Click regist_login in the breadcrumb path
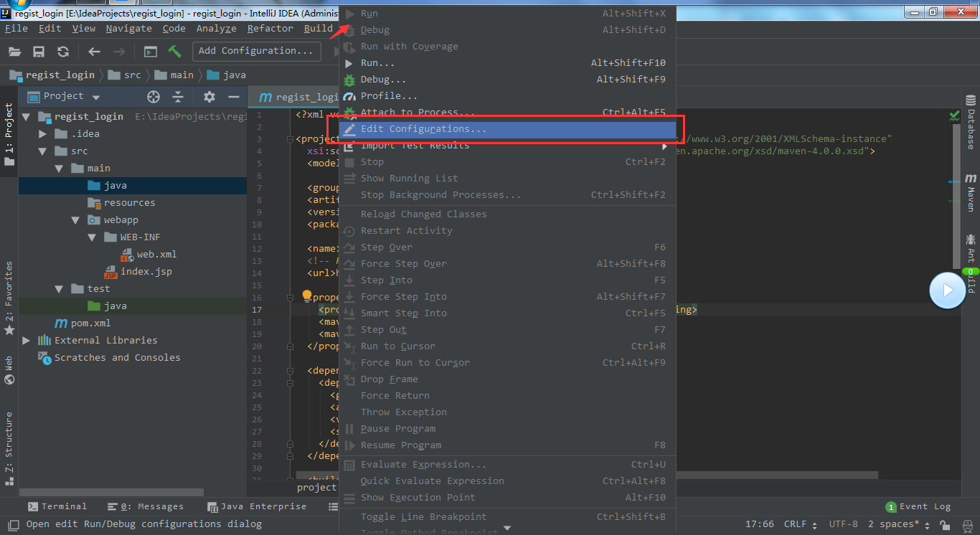Image resolution: width=980 pixels, height=535 pixels. (x=52, y=75)
